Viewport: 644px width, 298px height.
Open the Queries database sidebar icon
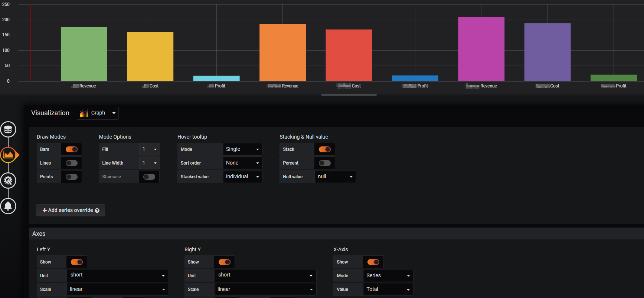click(x=8, y=130)
